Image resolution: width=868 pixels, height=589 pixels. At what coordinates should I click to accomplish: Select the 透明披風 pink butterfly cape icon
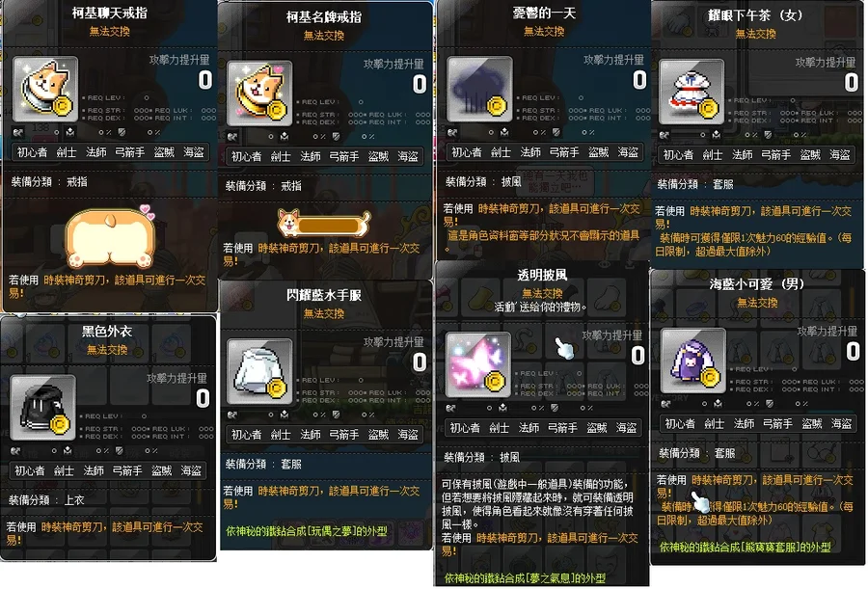pyautogui.click(x=477, y=365)
